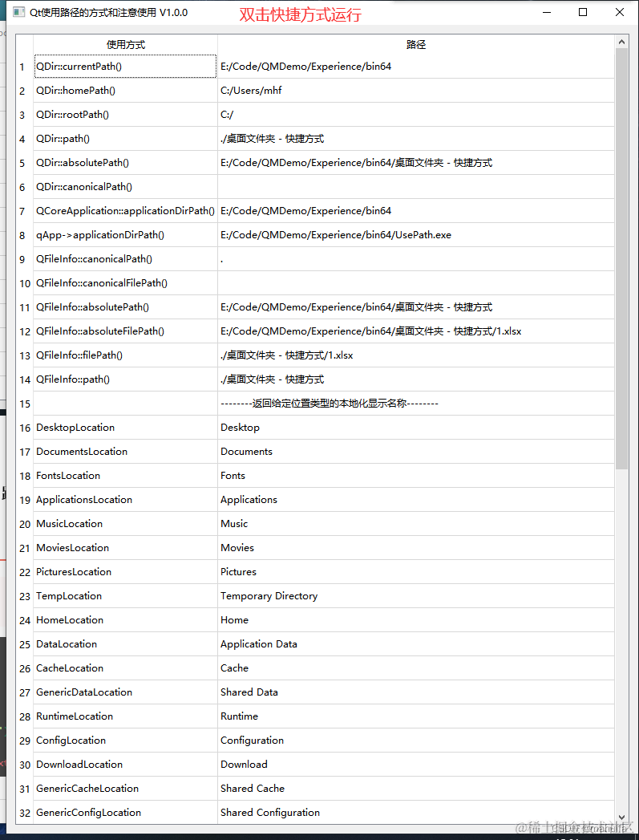Select the ConfigLocation cell
Viewport: 639px width, 840px height.
tap(125, 741)
